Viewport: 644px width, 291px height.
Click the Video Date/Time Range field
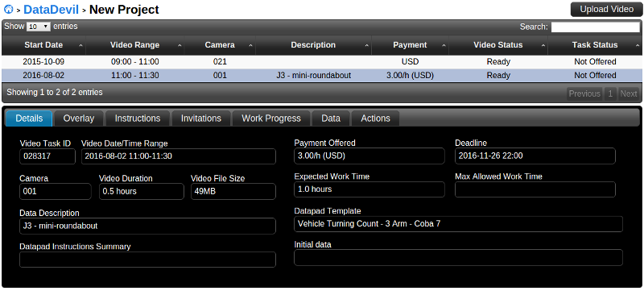tap(179, 156)
